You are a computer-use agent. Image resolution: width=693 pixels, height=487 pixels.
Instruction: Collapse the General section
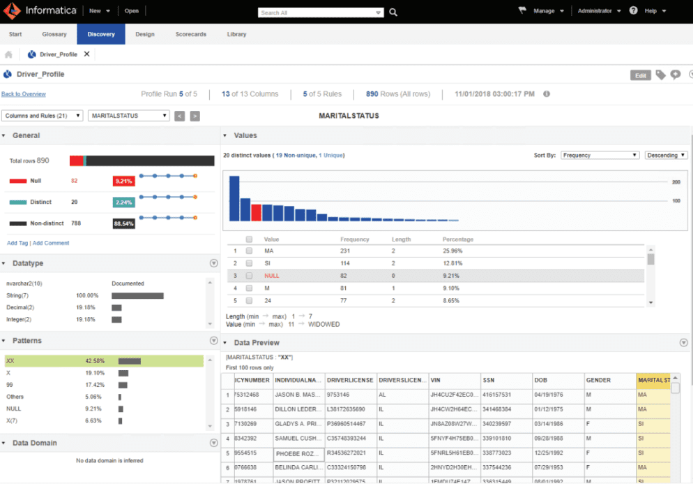tap(4, 136)
